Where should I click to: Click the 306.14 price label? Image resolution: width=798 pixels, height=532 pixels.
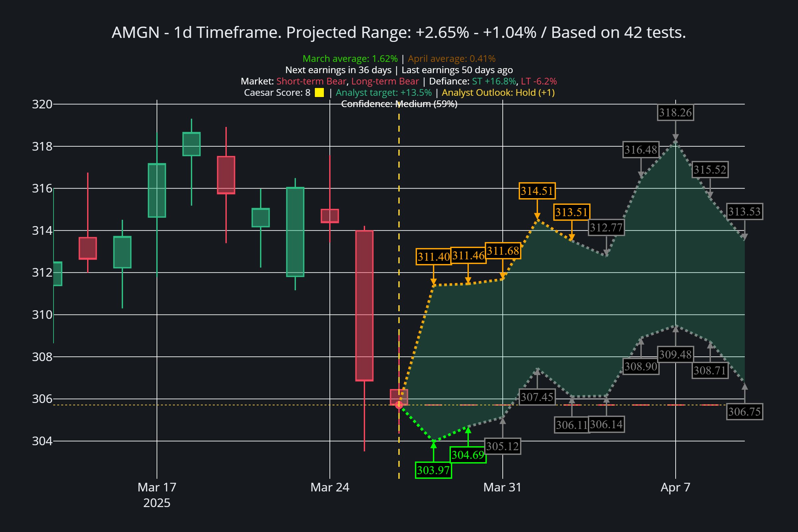point(606,425)
